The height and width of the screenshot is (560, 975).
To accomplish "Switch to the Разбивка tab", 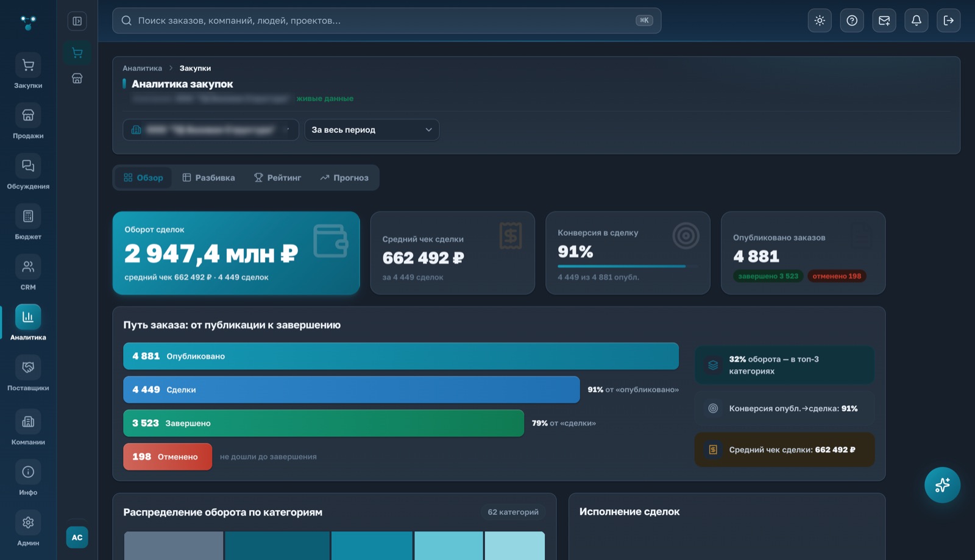I will click(x=208, y=178).
